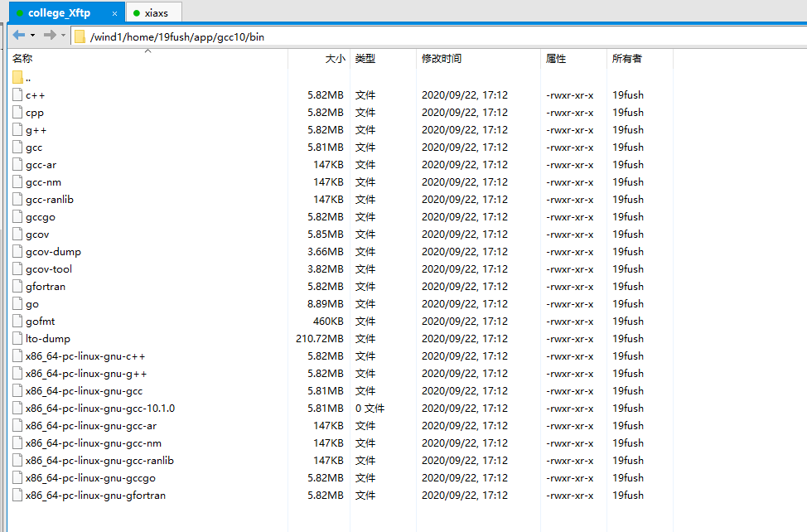Click the 147KB size of gcc-ranlib
The height and width of the screenshot is (532, 807).
point(328,199)
